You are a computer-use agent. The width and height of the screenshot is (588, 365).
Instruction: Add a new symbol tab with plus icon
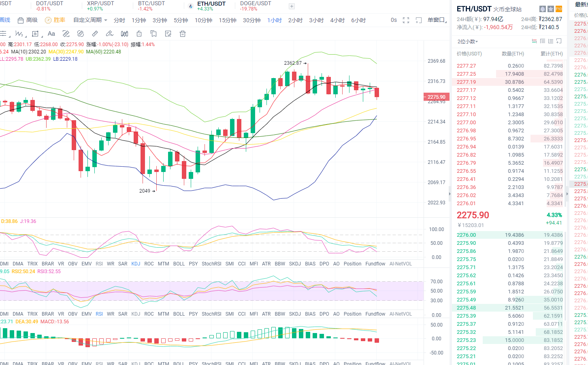[x=292, y=6]
